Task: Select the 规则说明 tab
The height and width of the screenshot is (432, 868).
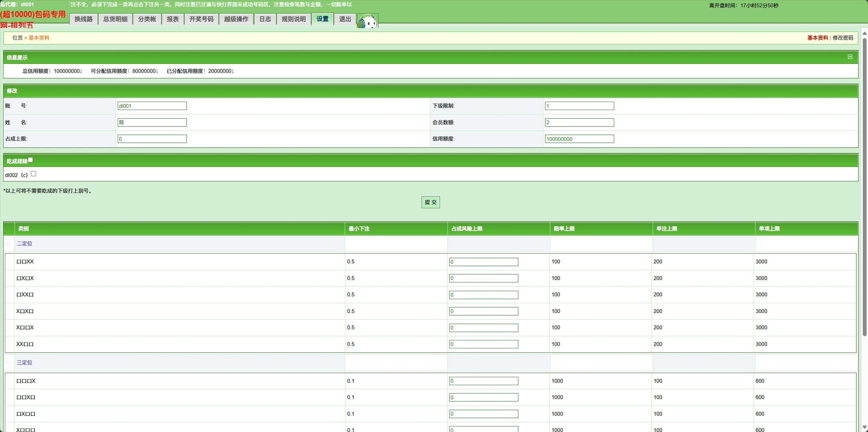Action: click(293, 19)
